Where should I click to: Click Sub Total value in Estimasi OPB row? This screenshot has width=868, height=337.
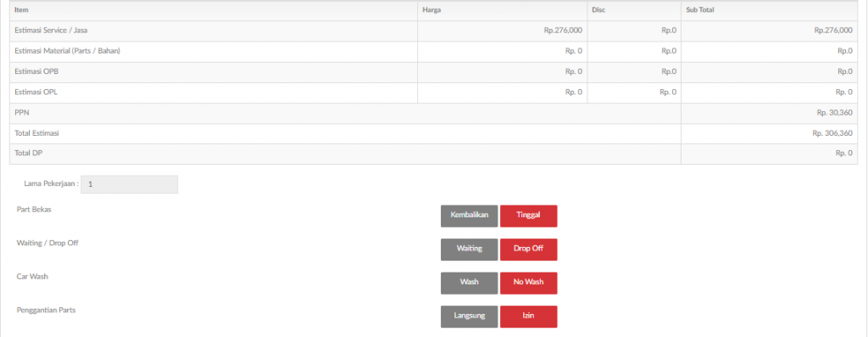pos(845,71)
